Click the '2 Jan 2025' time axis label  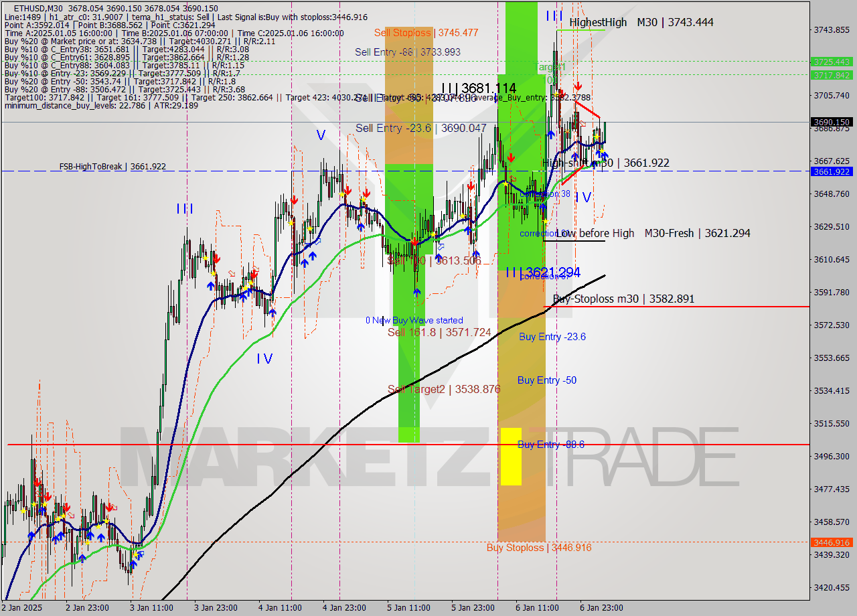pyautogui.click(x=21, y=608)
